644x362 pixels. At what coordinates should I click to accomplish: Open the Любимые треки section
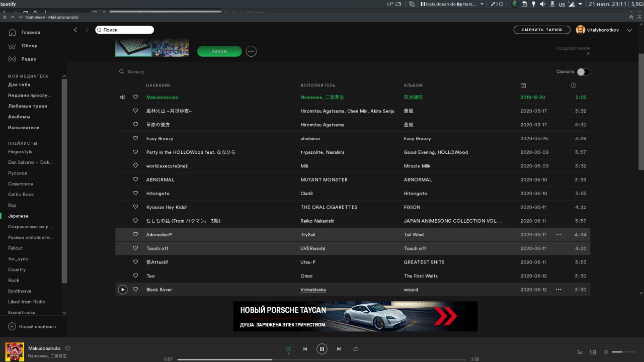click(28, 106)
